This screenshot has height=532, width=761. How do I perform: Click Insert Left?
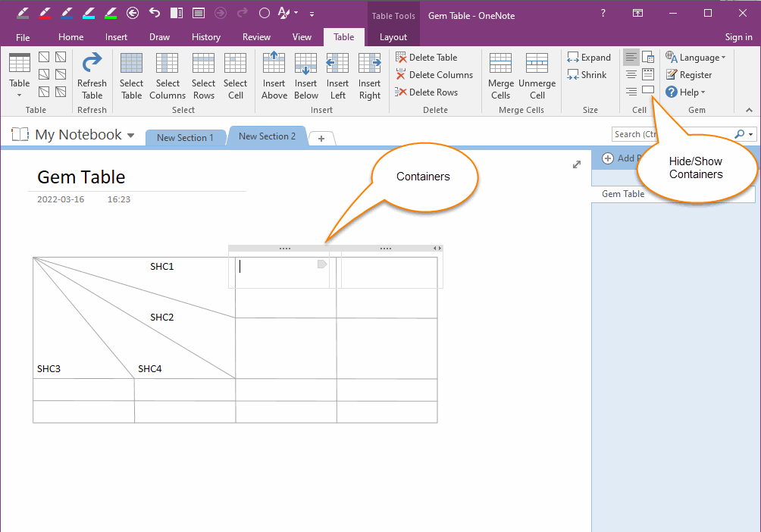338,76
